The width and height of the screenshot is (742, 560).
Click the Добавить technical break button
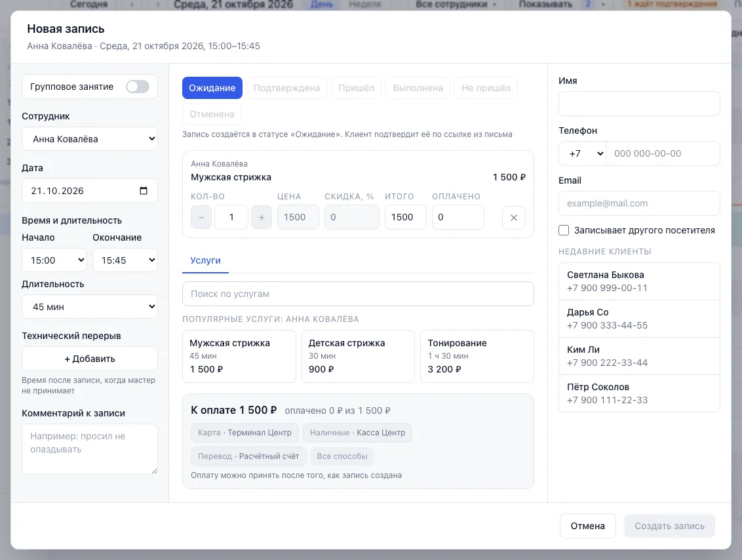pyautogui.click(x=90, y=359)
